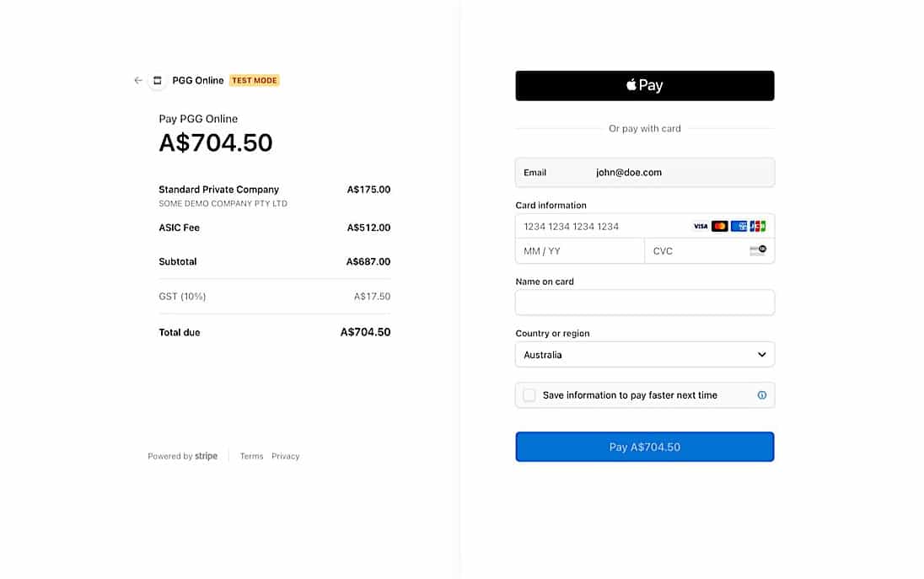Click the Mastercard icon in card field
Image resolution: width=924 pixels, height=579 pixels.
[x=719, y=226]
